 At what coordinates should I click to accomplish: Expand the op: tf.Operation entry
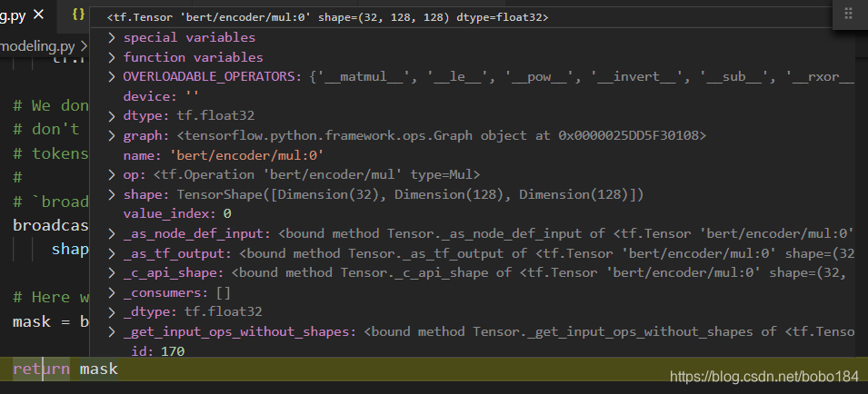[x=112, y=174]
